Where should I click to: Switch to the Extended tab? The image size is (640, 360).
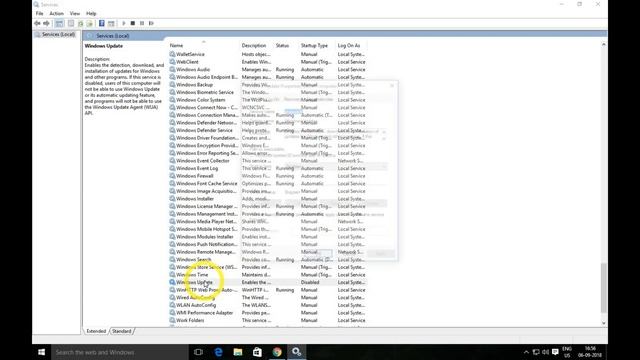click(x=96, y=331)
